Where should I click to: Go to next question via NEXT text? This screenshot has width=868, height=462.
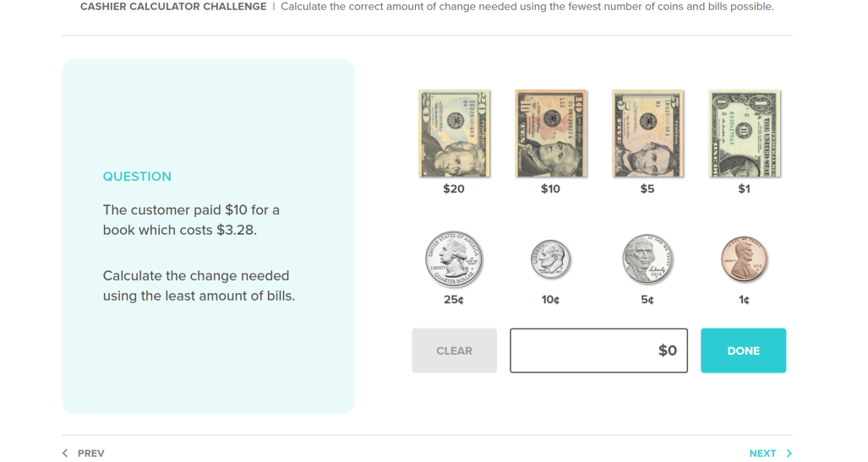coord(762,454)
